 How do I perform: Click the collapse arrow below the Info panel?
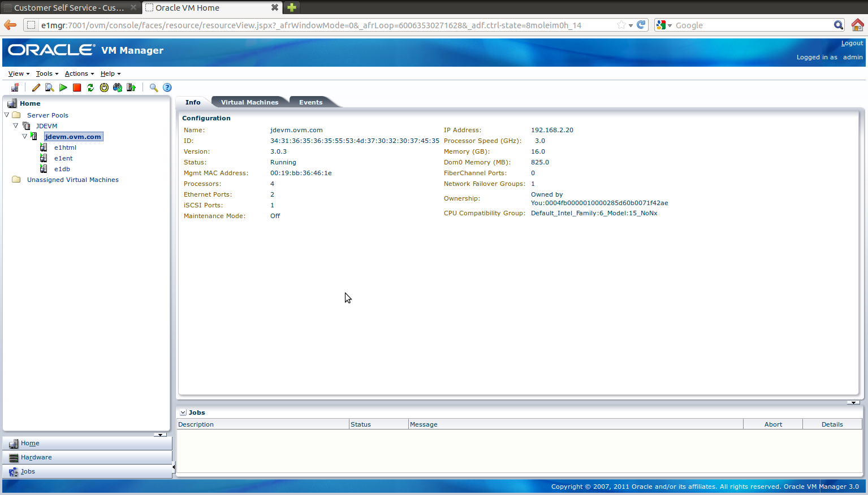[x=854, y=402]
